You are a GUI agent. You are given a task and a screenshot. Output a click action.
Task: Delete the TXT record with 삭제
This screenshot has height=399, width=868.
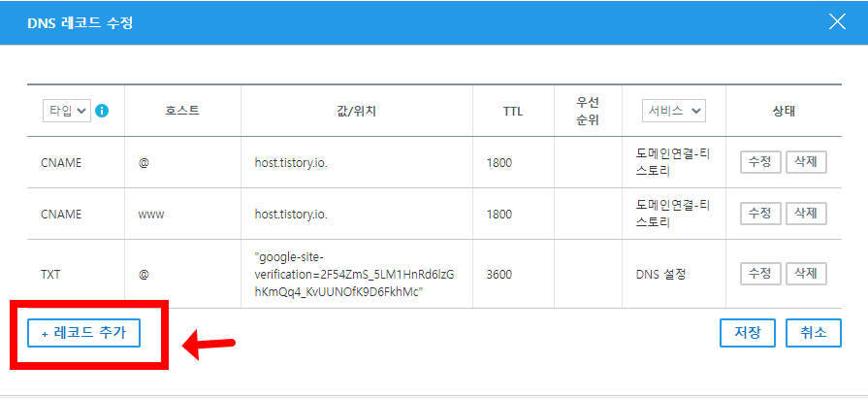tap(807, 273)
